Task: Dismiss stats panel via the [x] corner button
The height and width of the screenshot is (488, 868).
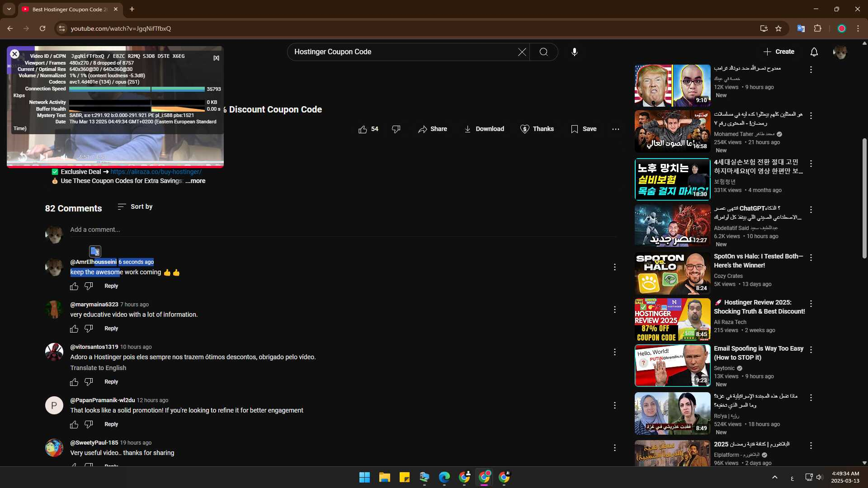Action: tap(216, 58)
